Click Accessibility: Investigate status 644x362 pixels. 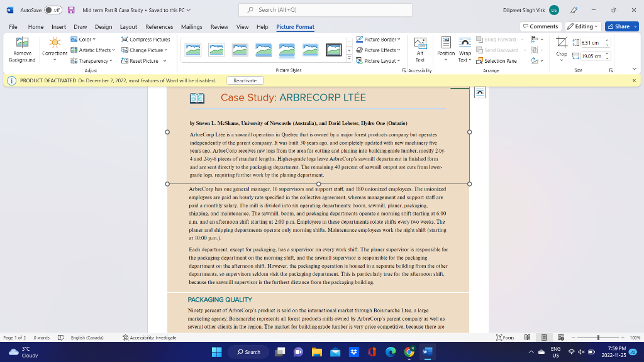150,337
